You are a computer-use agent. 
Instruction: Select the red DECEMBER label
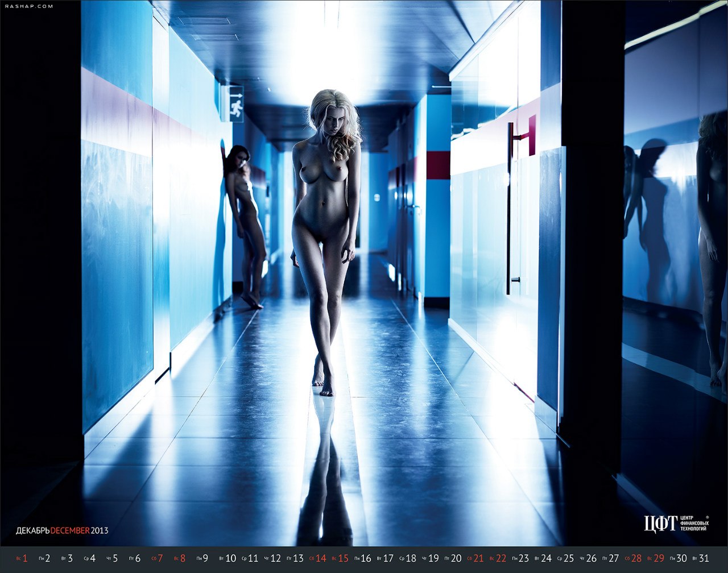(x=70, y=530)
